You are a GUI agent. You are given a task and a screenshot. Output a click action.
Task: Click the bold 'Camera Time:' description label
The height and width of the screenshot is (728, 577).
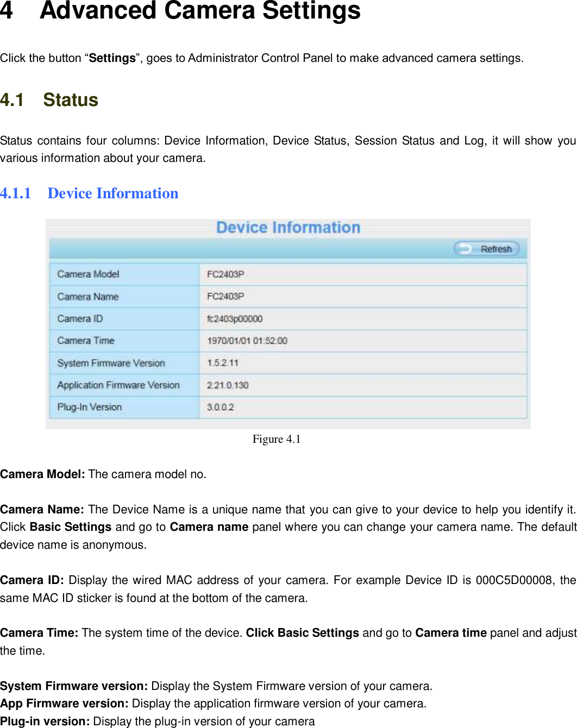39,633
